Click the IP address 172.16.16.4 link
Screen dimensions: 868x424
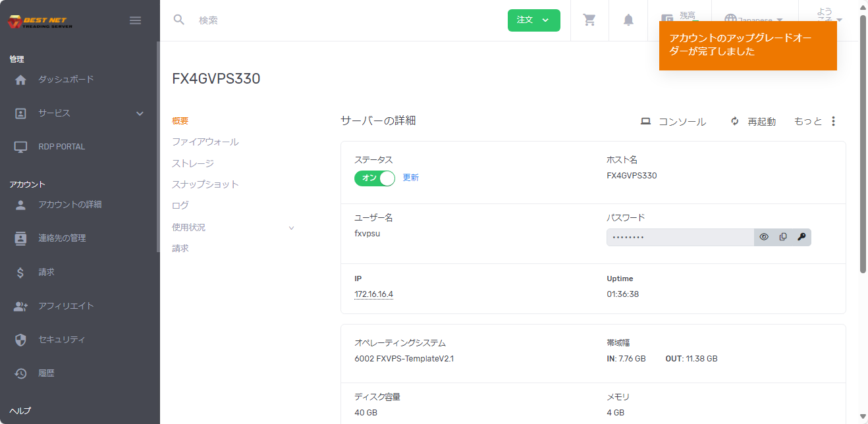pos(373,294)
